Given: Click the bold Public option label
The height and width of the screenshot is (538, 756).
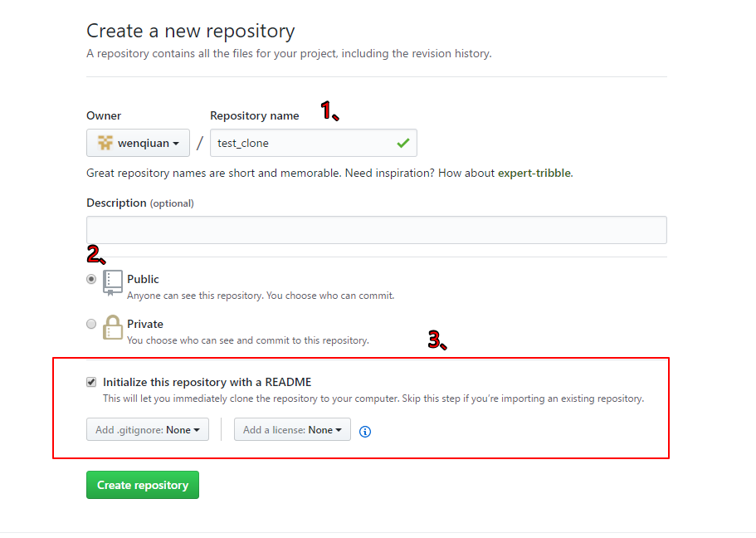Looking at the screenshot, I should pyautogui.click(x=143, y=279).
